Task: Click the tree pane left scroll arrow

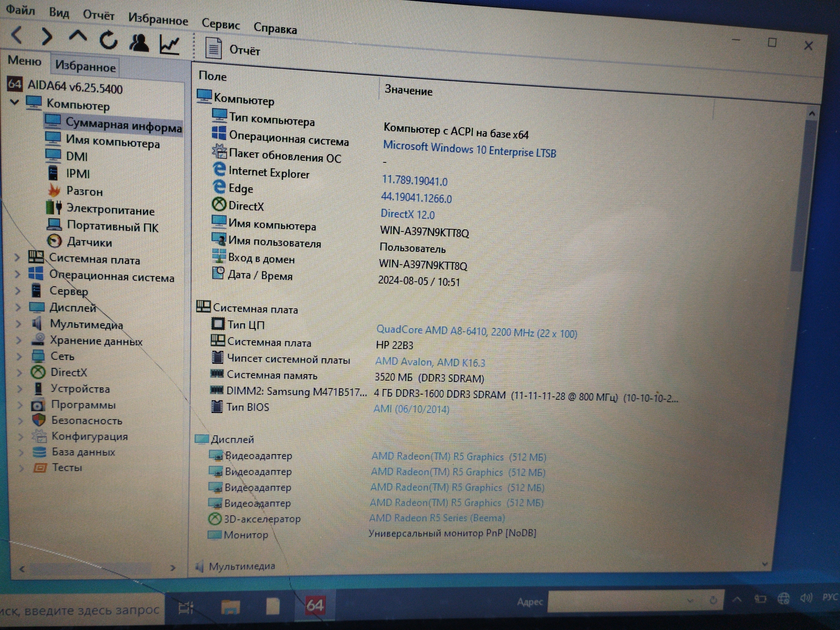Action: [22, 569]
